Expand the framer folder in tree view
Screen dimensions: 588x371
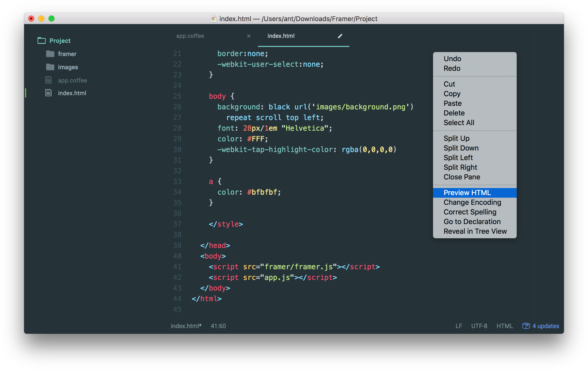click(x=67, y=54)
